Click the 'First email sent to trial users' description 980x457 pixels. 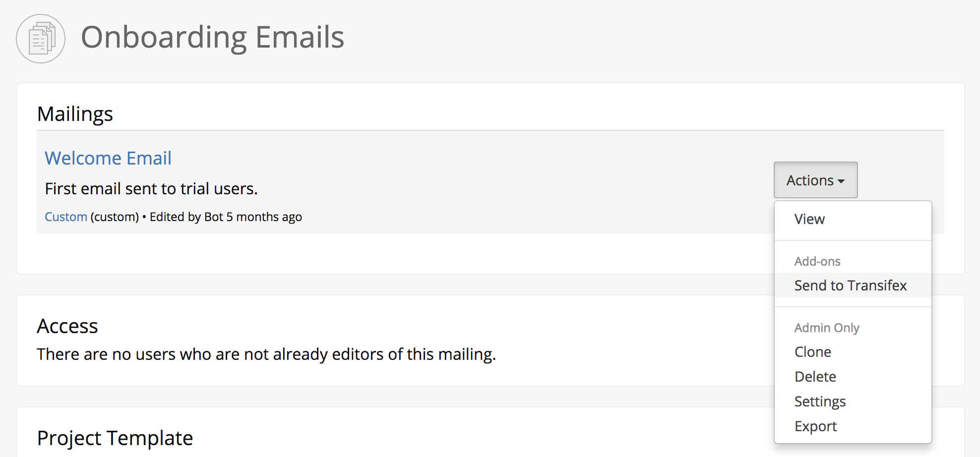click(x=151, y=188)
